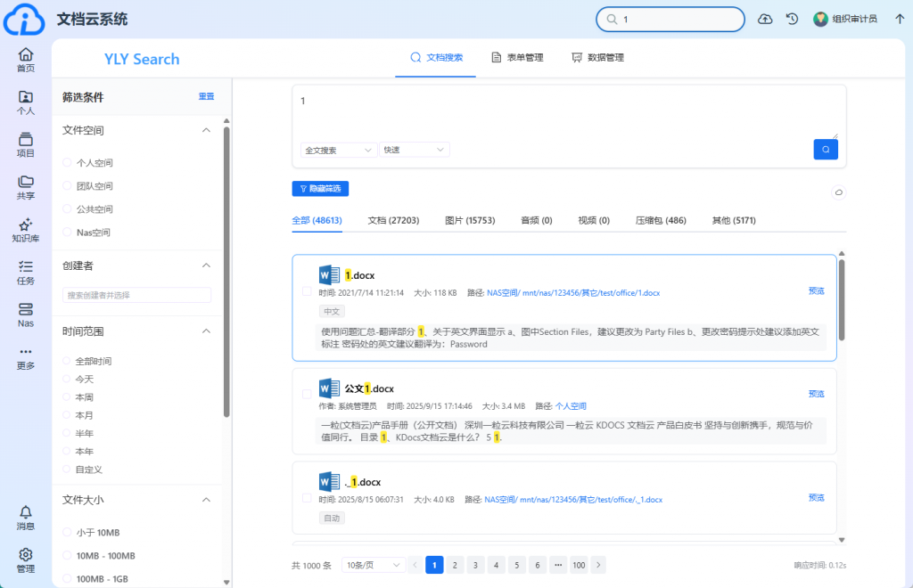Image resolution: width=913 pixels, height=588 pixels.
Task: Switch to the 图片 (15753) results tab
Action: (469, 220)
